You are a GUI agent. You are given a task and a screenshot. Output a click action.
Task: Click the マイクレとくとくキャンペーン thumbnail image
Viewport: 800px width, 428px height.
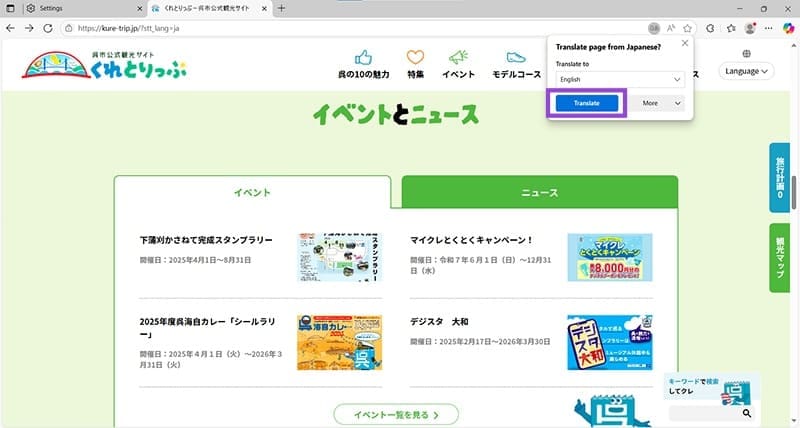(x=609, y=257)
